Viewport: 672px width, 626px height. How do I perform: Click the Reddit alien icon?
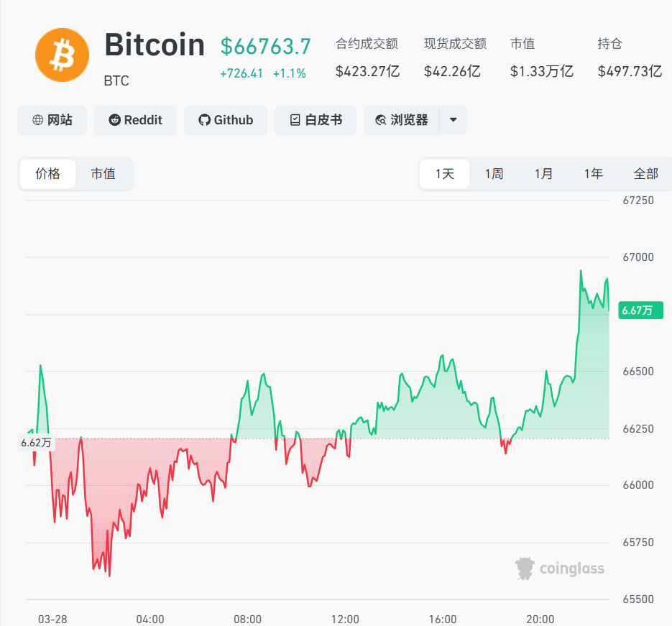114,120
